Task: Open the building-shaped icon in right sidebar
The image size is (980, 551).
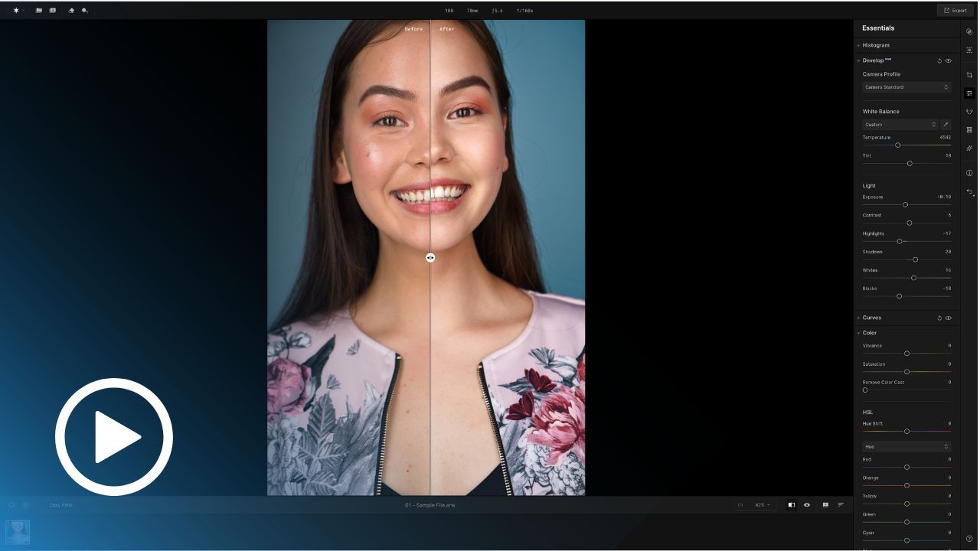Action: pos(969,130)
